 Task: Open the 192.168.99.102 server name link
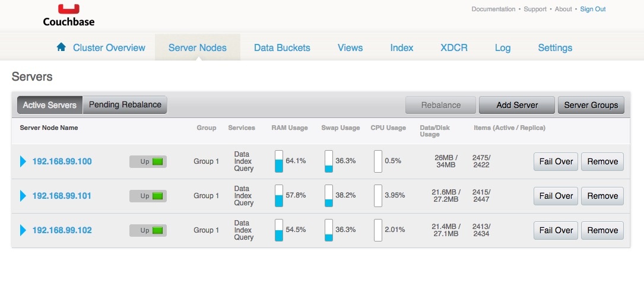[x=62, y=230]
